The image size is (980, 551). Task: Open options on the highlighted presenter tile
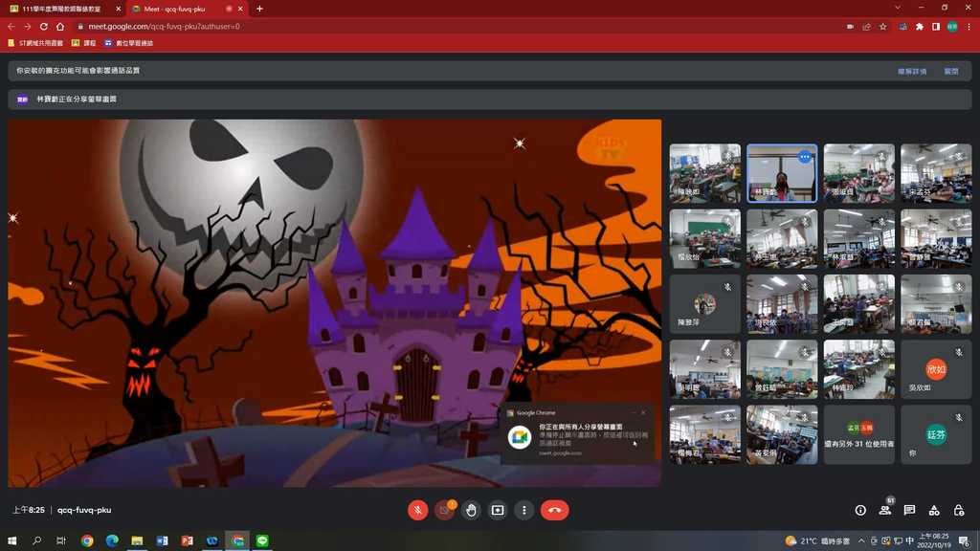[x=804, y=157]
